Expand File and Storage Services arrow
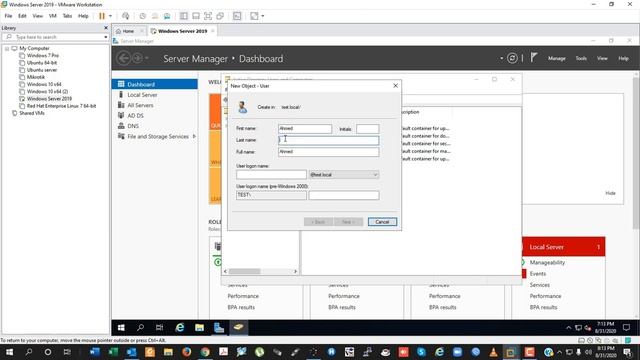The image size is (640, 360). [x=194, y=136]
